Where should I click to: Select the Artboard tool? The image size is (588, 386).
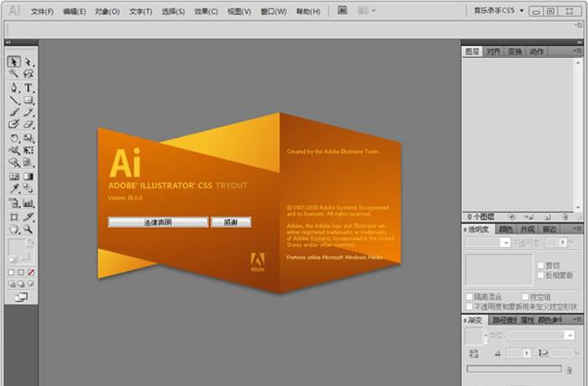click(14, 217)
